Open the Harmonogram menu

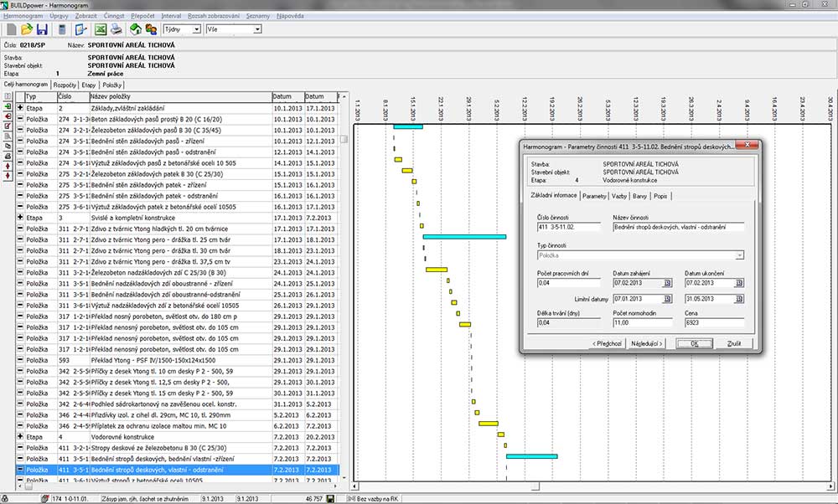click(x=23, y=16)
